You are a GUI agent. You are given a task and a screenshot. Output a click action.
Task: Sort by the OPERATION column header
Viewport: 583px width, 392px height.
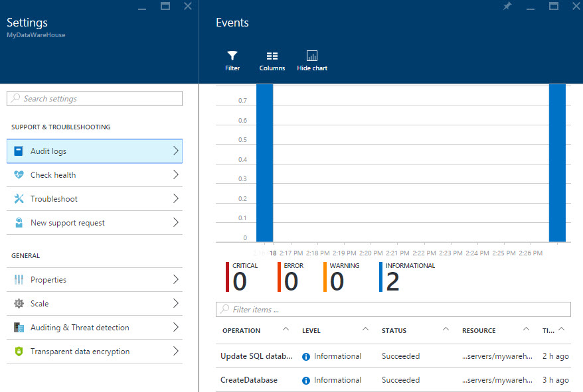(242, 330)
